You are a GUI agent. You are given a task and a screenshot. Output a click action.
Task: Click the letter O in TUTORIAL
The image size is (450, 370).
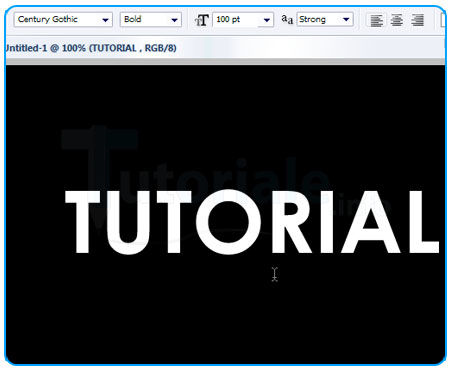point(228,221)
